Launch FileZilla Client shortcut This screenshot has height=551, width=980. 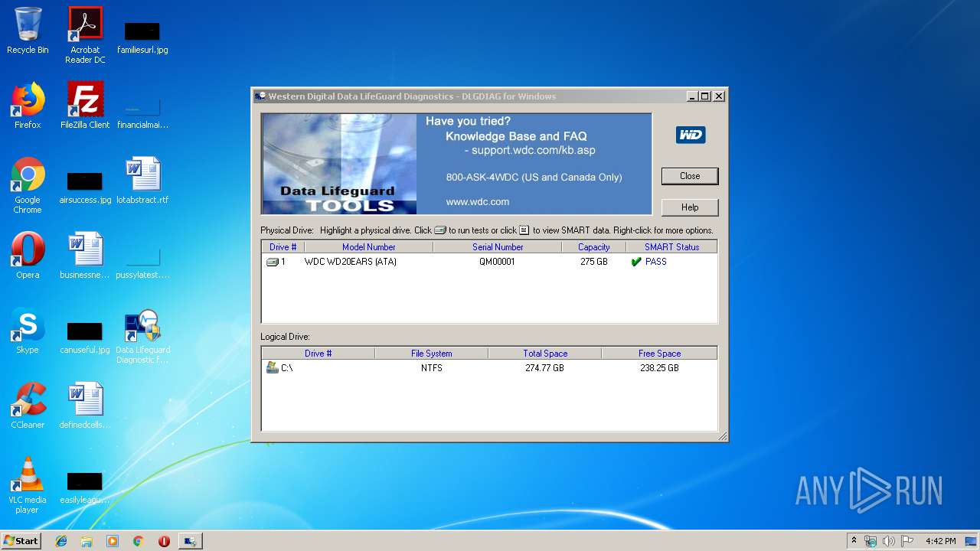[85, 106]
